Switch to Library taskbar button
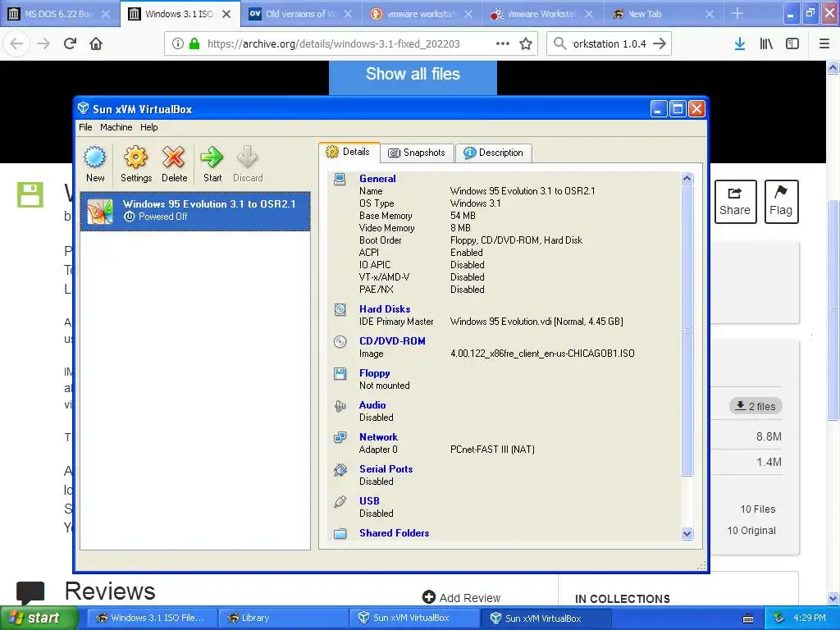This screenshot has height=630, width=840. pyautogui.click(x=283, y=618)
